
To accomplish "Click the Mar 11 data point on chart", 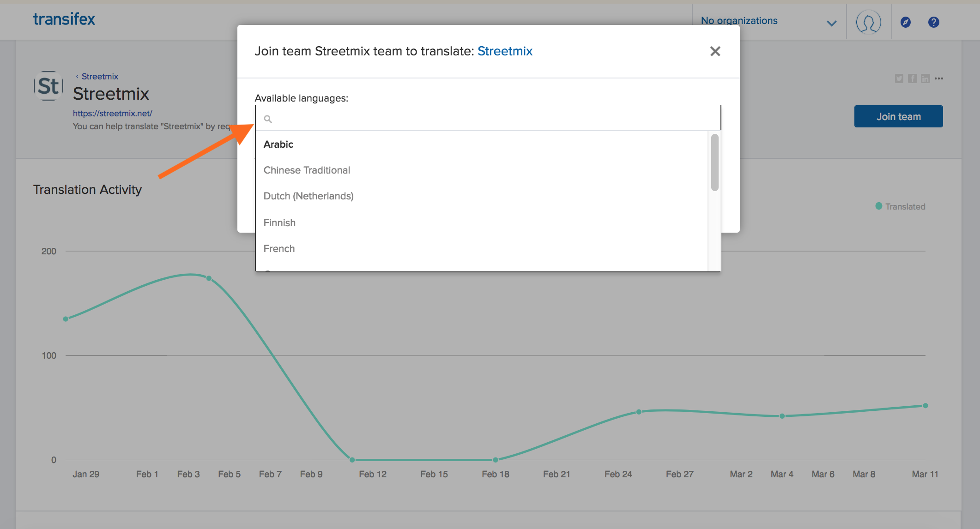I will coord(925,406).
